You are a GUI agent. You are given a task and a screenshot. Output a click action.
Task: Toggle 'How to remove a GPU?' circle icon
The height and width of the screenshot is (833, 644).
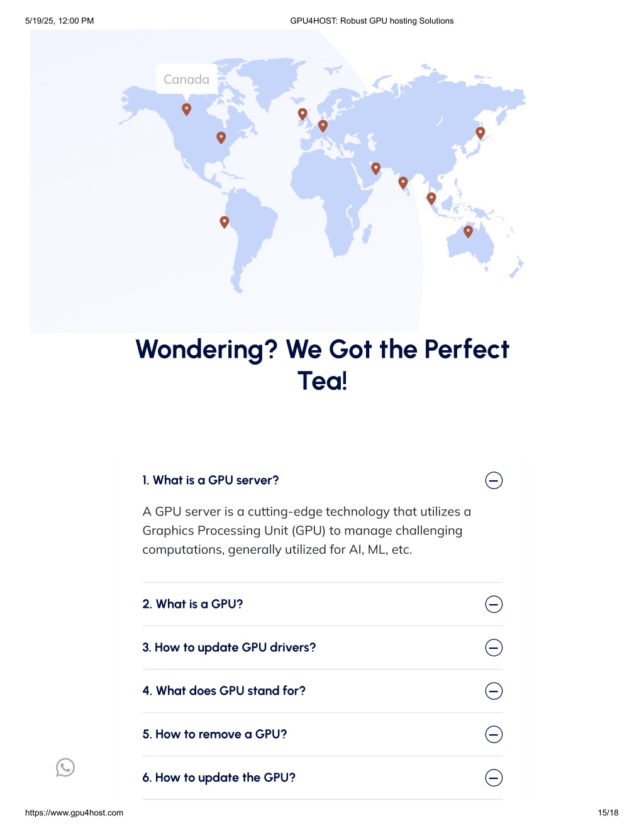(x=494, y=734)
